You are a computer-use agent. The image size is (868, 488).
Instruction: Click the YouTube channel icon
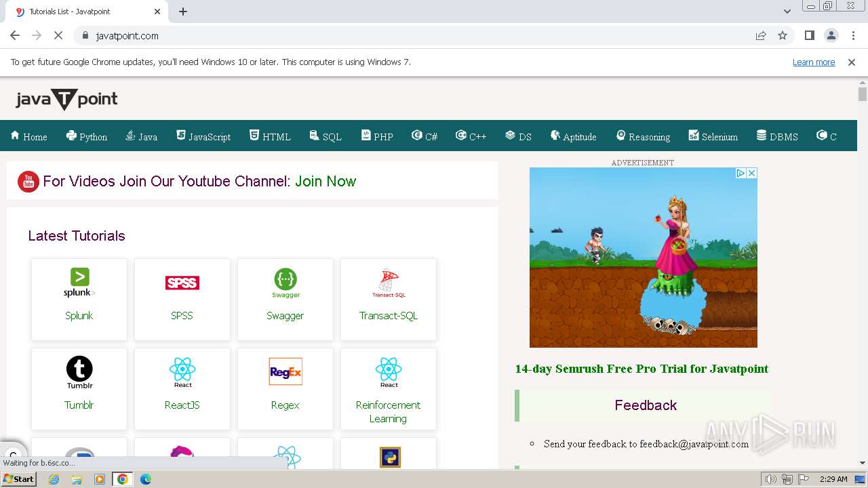pyautogui.click(x=28, y=181)
